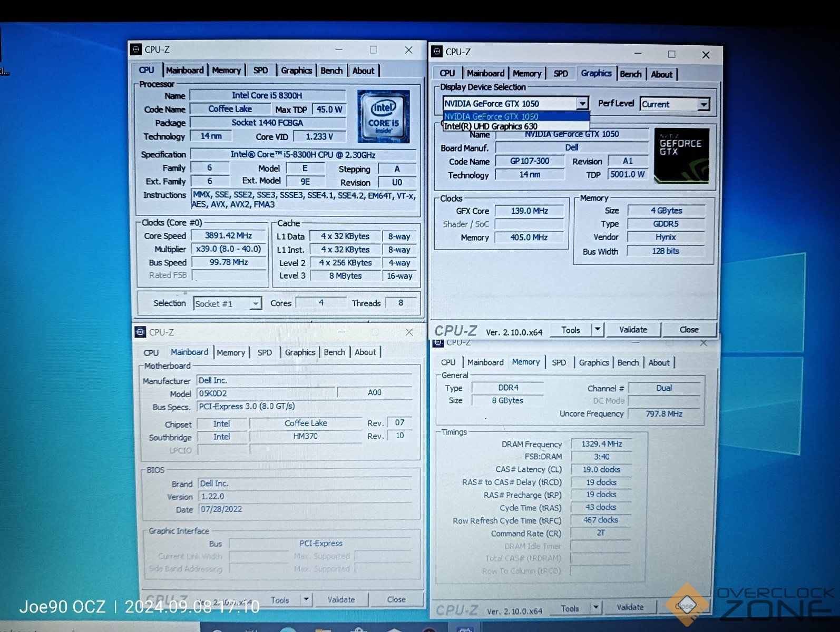Click Close button in Graphics window

689,330
